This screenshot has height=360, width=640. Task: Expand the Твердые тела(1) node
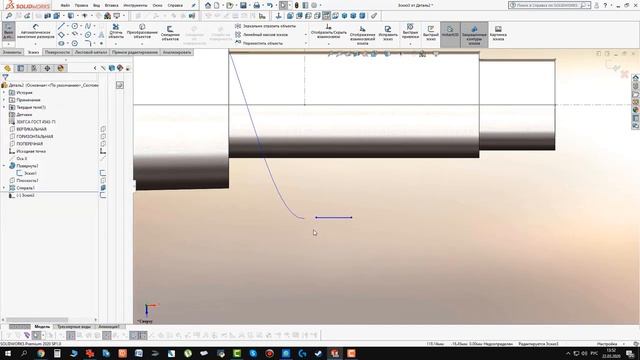4,107
